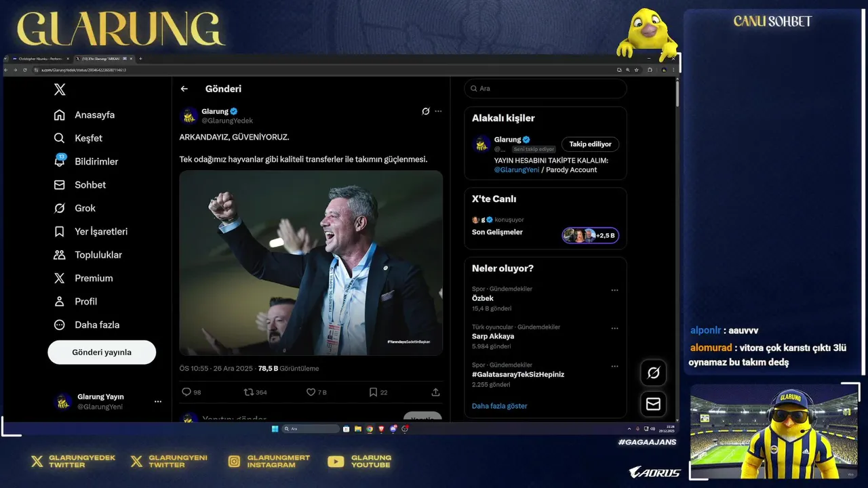Open Glarung profile in Alakalı kişiler
The width and height of the screenshot is (868, 488).
pyautogui.click(x=508, y=140)
